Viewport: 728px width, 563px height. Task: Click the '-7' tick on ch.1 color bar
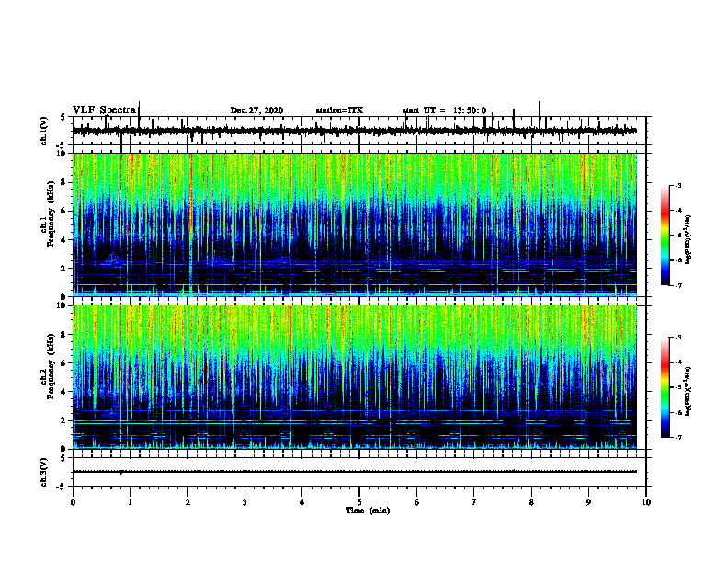pyautogui.click(x=677, y=285)
